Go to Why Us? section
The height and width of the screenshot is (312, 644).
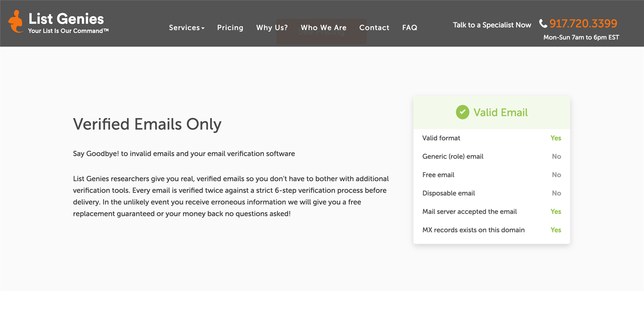(272, 28)
